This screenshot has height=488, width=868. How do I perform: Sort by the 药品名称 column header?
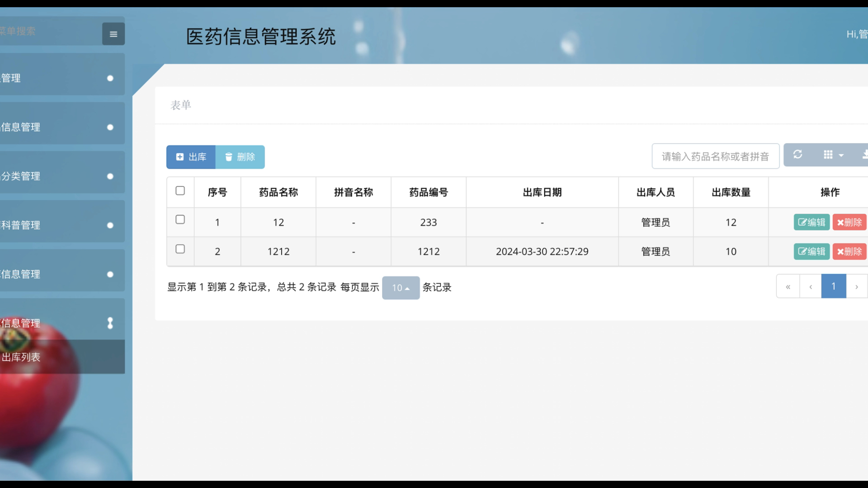point(278,192)
